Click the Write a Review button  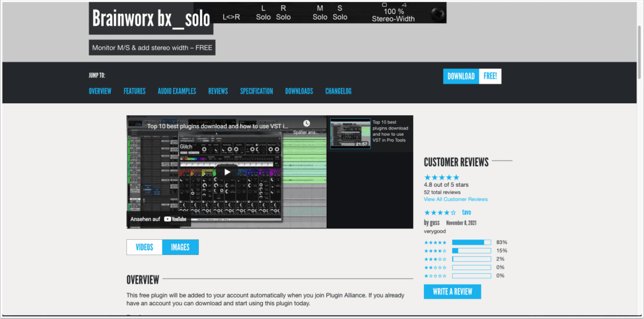coord(452,291)
